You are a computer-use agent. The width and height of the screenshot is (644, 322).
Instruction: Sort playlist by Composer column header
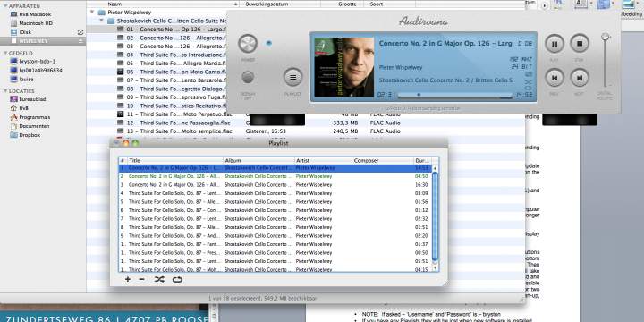pyautogui.click(x=383, y=161)
